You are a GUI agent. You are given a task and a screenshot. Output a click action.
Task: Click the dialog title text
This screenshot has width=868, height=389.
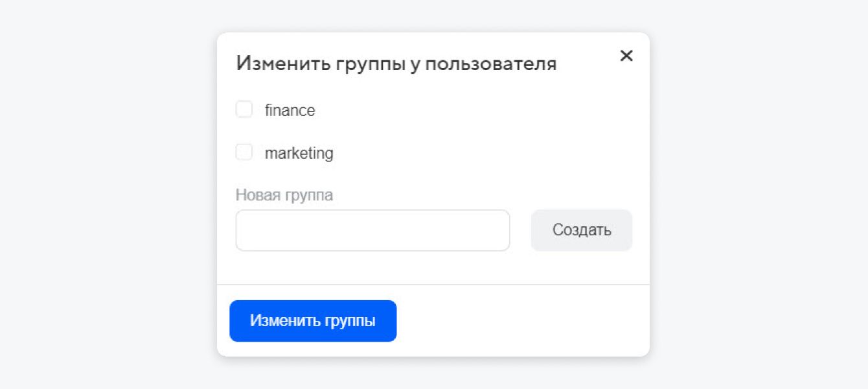396,63
